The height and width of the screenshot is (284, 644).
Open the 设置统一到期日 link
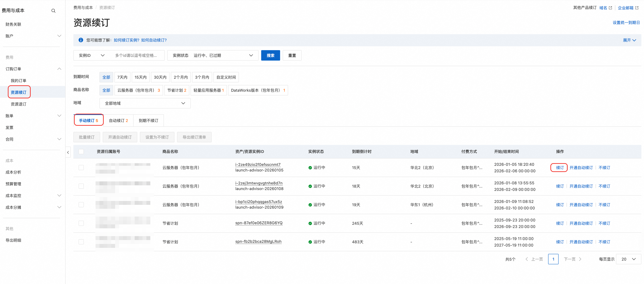(x=626, y=22)
